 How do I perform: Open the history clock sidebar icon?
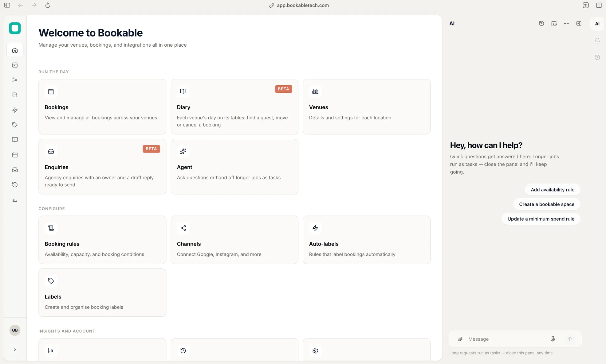click(15, 185)
